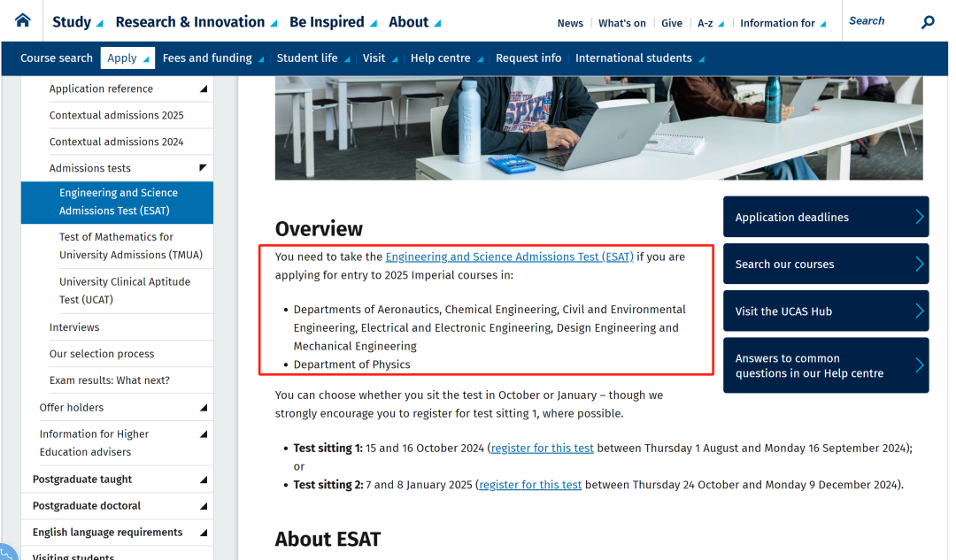Open the Help centre menu
956x560 pixels.
(x=446, y=58)
